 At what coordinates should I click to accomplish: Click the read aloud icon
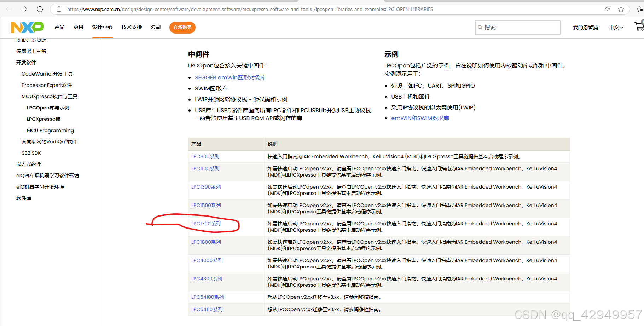[607, 9]
